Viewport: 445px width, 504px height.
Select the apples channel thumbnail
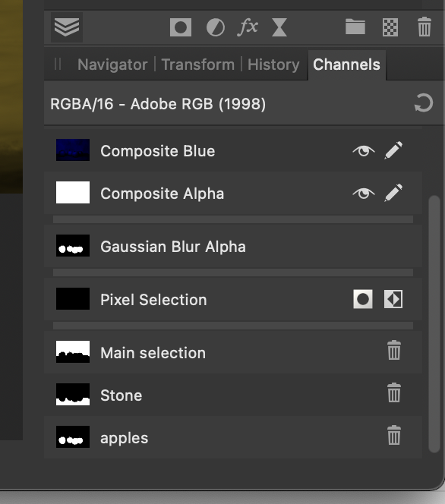pos(73,436)
